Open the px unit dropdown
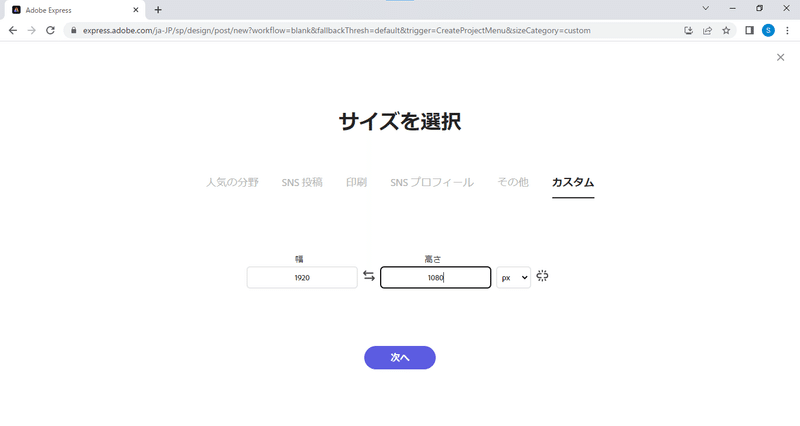 [x=514, y=278]
